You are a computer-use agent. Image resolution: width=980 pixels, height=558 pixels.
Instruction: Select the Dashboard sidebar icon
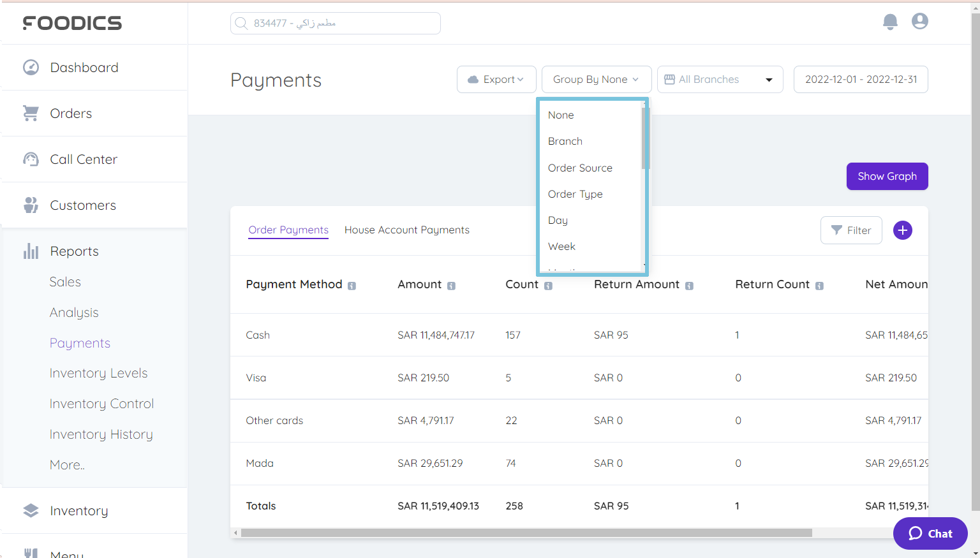(31, 67)
